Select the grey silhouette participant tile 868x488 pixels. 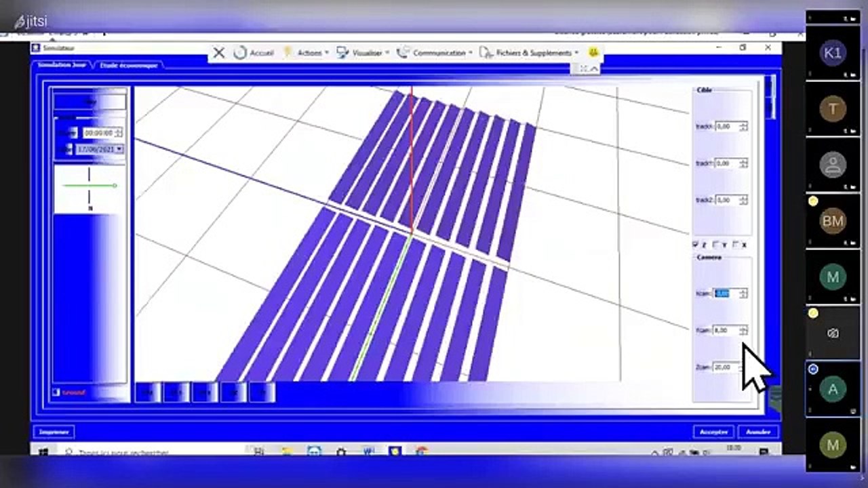[832, 165]
